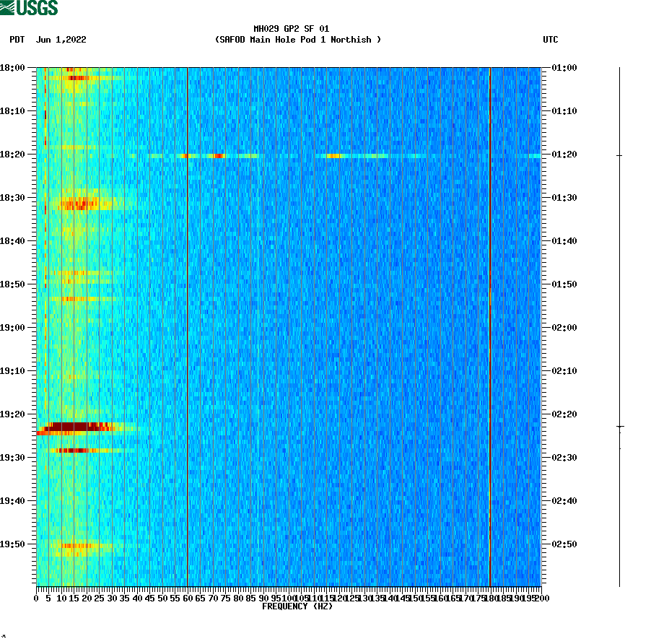Click the right-side vertical scale bar
The width and height of the screenshot is (651, 644).
[619, 325]
